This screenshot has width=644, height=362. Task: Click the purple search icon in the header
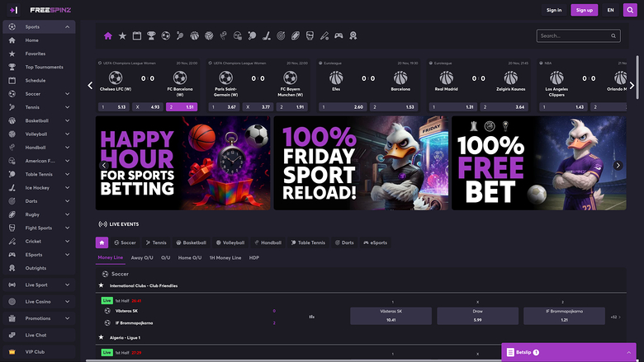tap(630, 10)
